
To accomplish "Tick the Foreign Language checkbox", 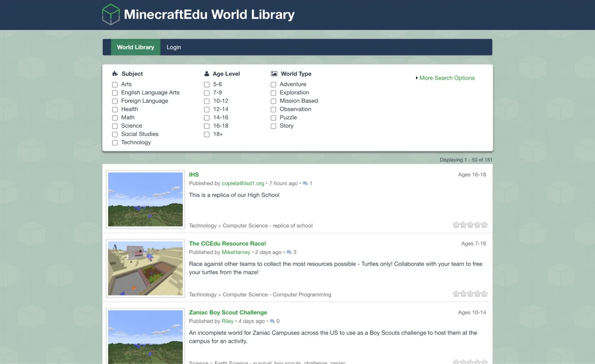I will click(x=115, y=101).
